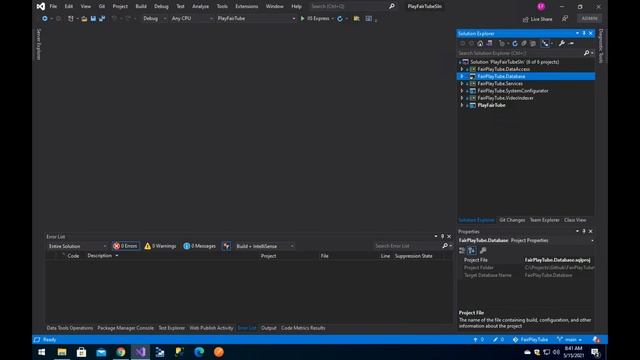
Task: Select the Solution 'PlayFairTubeSln' root node
Action: pos(514,62)
